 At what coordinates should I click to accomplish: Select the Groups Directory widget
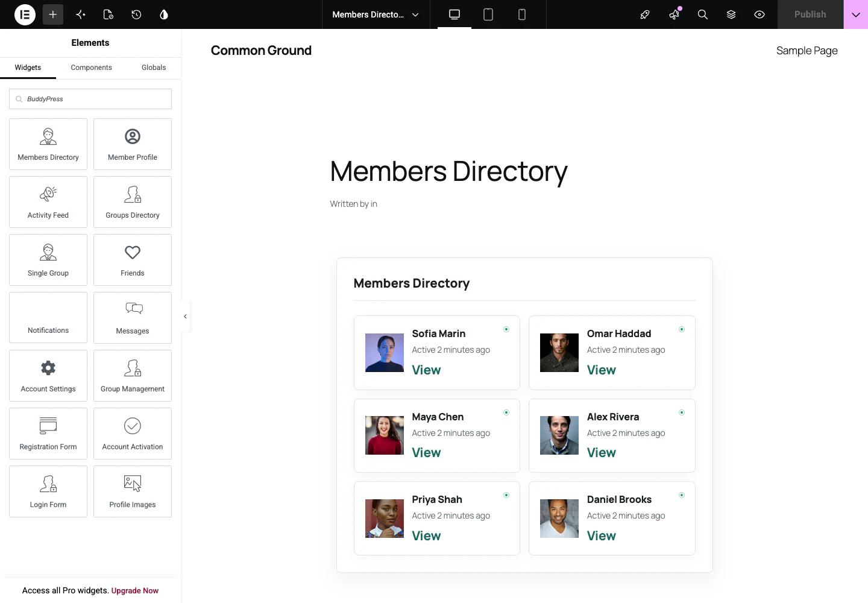pyautogui.click(x=133, y=202)
